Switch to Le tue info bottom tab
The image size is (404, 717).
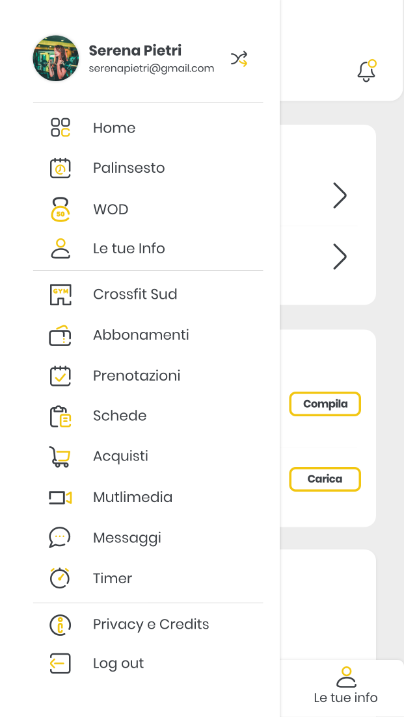346,685
